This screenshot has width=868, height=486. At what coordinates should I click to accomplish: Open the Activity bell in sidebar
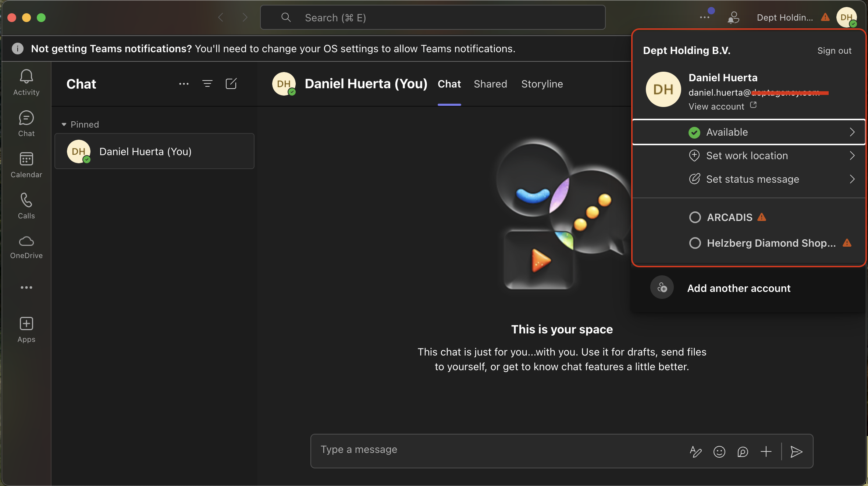(26, 83)
